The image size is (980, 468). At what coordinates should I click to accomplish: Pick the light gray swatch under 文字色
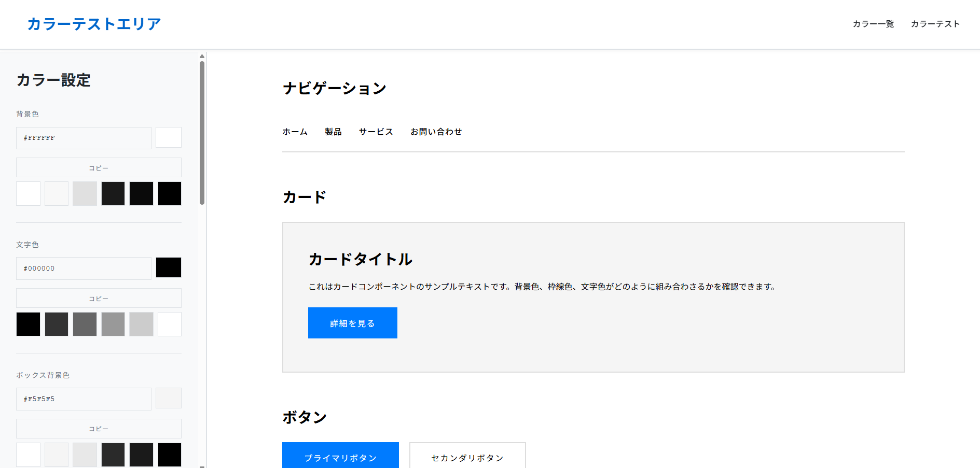[141, 324]
